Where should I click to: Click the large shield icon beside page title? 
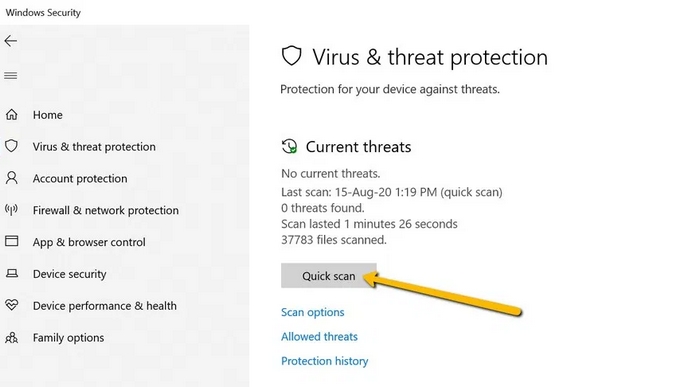point(292,56)
